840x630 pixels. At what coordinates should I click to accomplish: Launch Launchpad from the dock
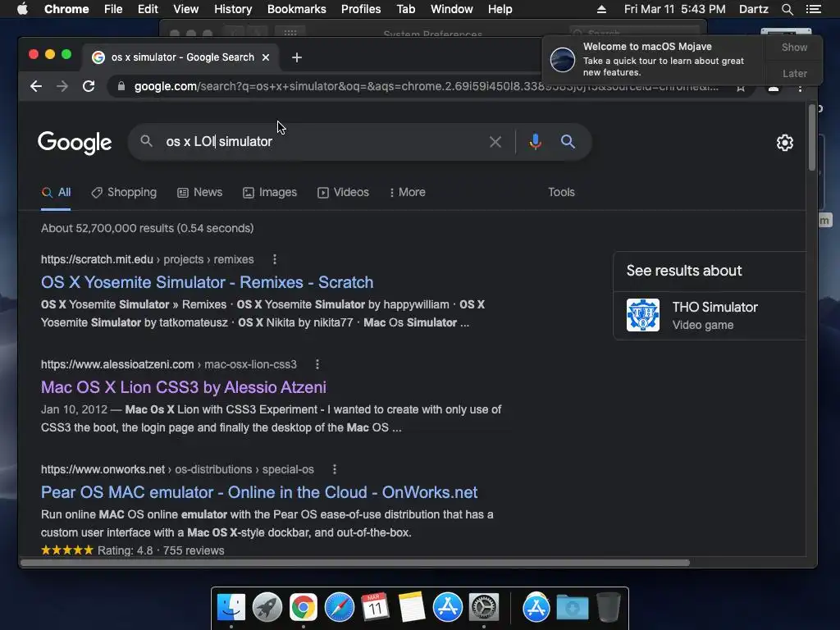(267, 608)
